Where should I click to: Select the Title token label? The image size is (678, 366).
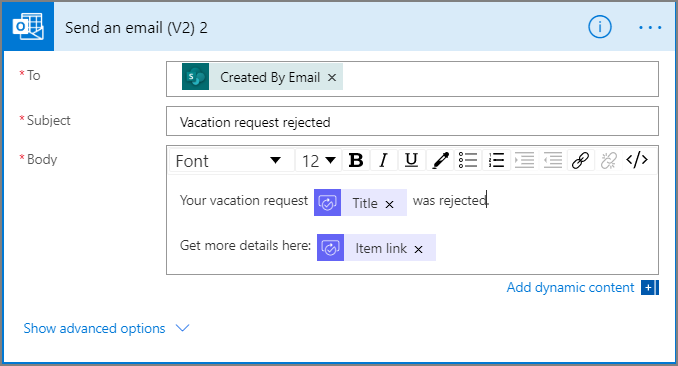pyautogui.click(x=365, y=203)
